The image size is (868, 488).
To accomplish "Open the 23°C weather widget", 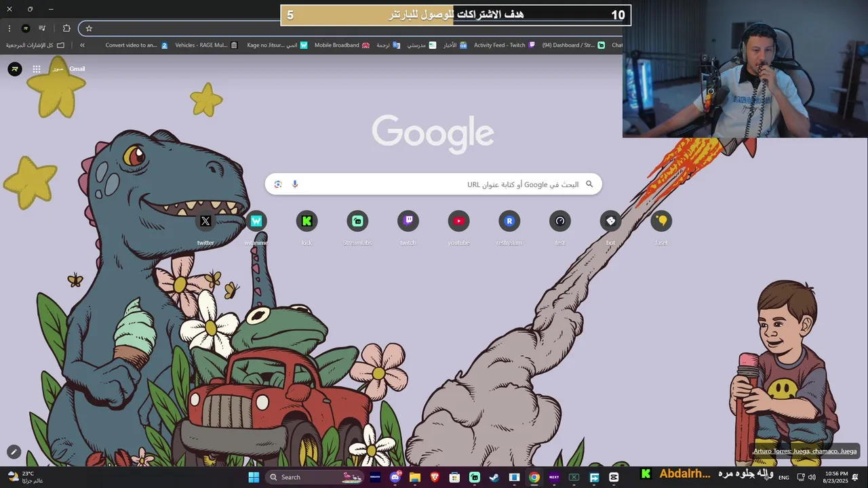I will (x=25, y=477).
